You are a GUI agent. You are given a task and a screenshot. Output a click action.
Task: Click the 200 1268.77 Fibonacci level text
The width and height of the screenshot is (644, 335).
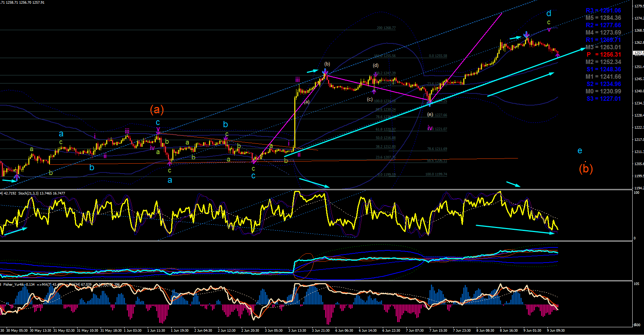(386, 28)
